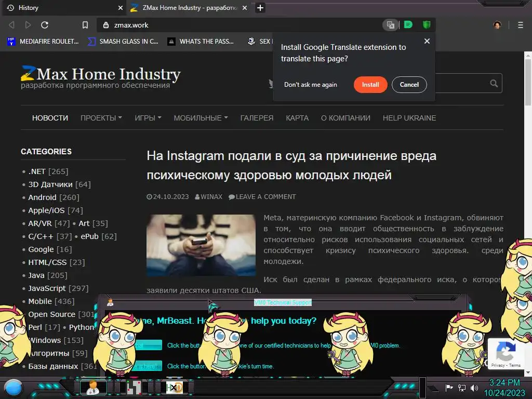Open the browser hamburger menu

click(x=521, y=25)
